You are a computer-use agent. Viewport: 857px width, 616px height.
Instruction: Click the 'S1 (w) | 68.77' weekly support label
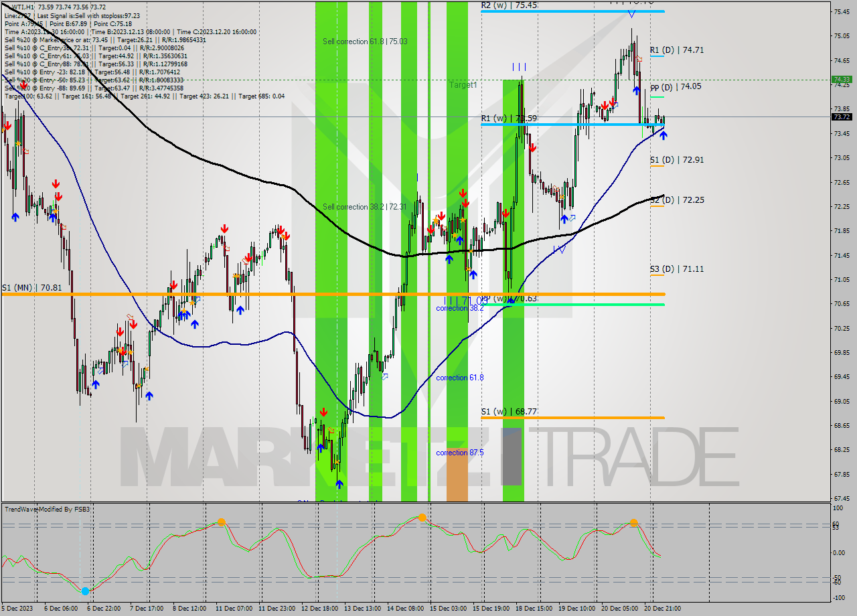point(509,411)
